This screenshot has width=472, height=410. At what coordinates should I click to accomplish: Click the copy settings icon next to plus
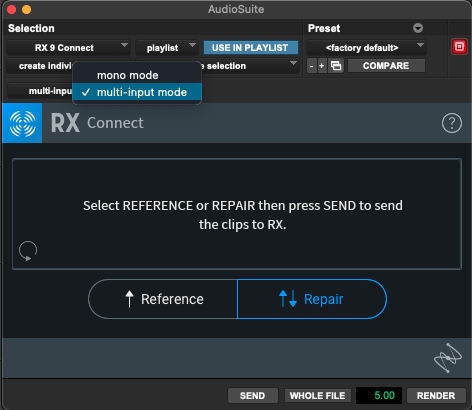point(336,66)
